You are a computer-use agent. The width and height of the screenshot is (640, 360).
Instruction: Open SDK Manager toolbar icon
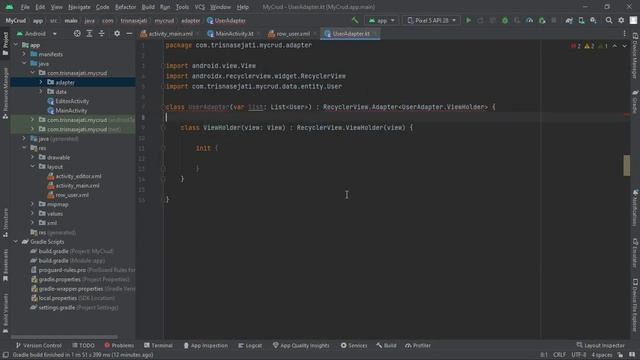593,20
